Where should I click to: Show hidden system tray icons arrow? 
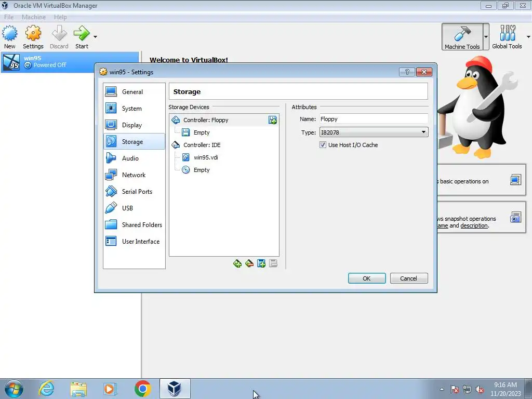point(442,389)
